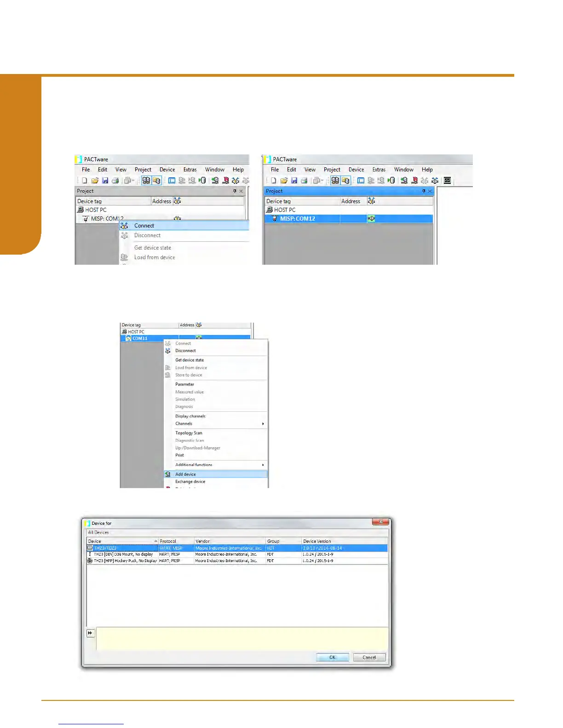Choose Disconnect in COM11 context menu
Screen dimensions: 563x728
coord(215,351)
